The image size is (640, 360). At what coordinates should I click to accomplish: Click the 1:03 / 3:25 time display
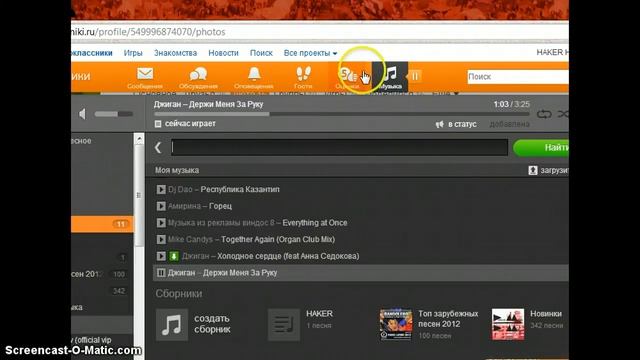coord(511,104)
